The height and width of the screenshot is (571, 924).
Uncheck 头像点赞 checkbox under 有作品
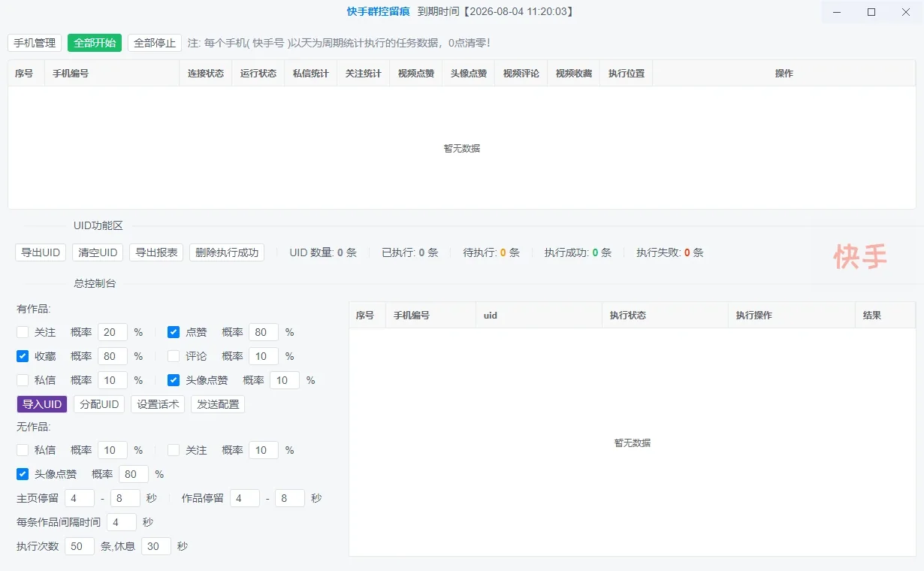(174, 380)
